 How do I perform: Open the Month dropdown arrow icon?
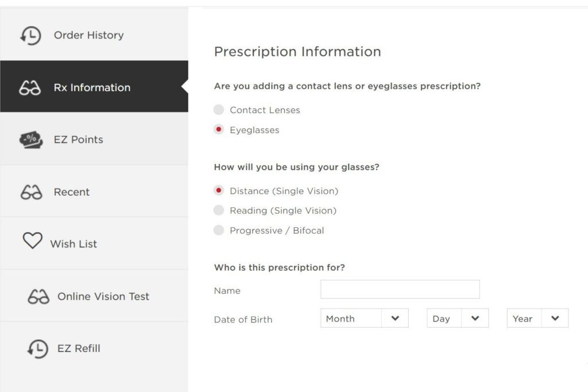click(x=396, y=318)
